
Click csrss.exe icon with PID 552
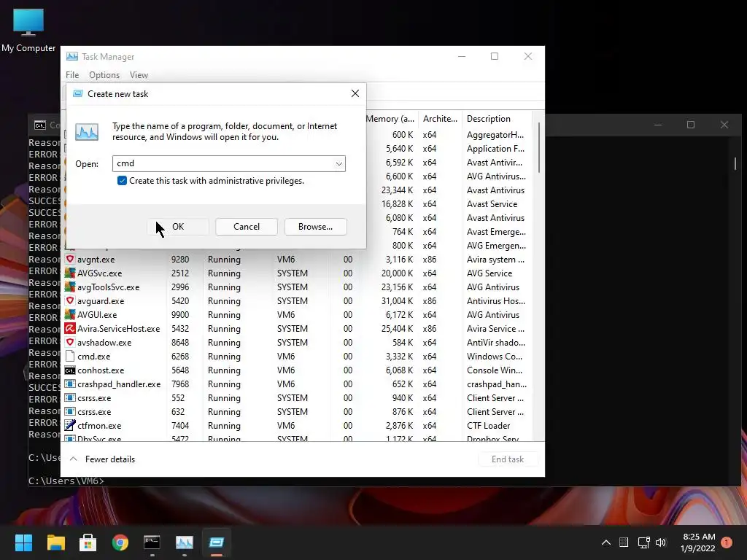(70, 397)
